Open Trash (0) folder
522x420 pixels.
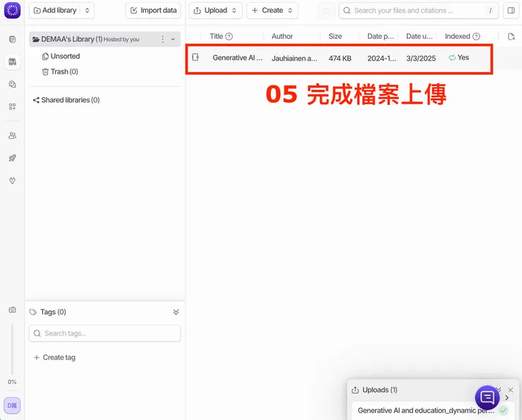click(x=60, y=71)
